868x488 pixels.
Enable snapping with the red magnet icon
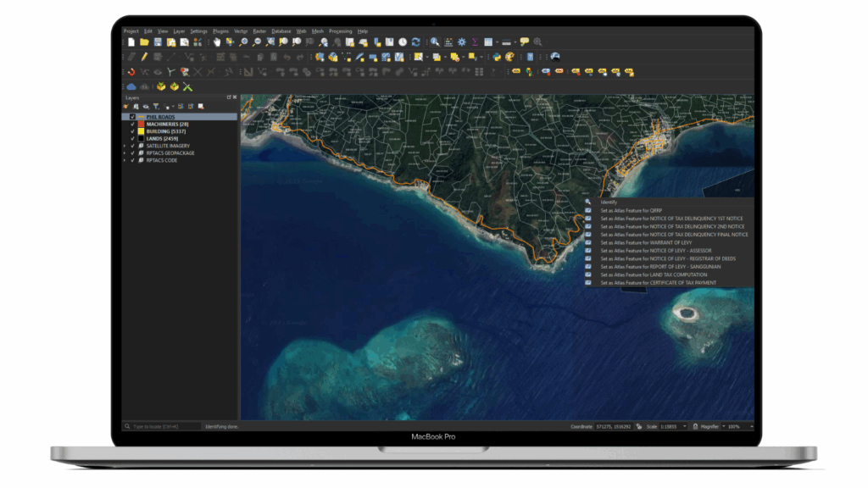[131, 72]
